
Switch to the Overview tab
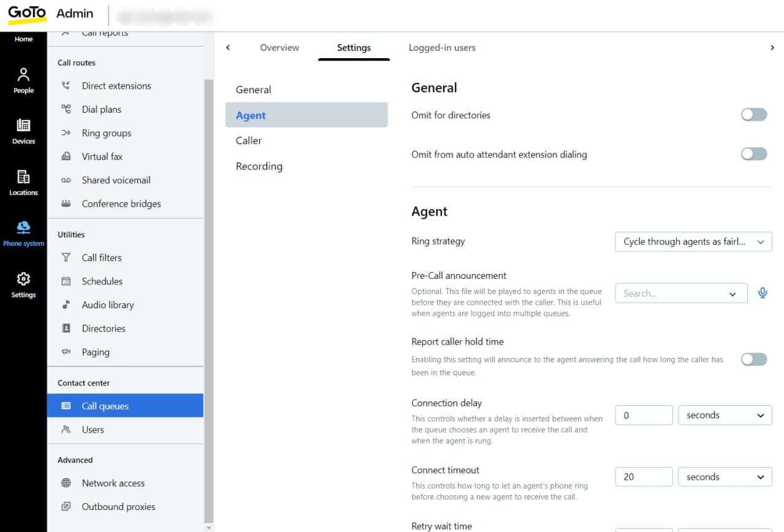pos(280,47)
